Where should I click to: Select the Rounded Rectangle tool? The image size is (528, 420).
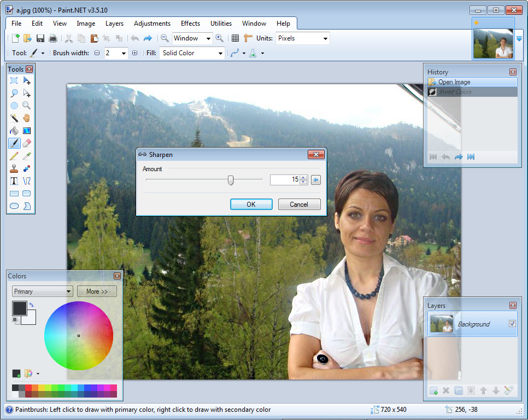point(27,194)
